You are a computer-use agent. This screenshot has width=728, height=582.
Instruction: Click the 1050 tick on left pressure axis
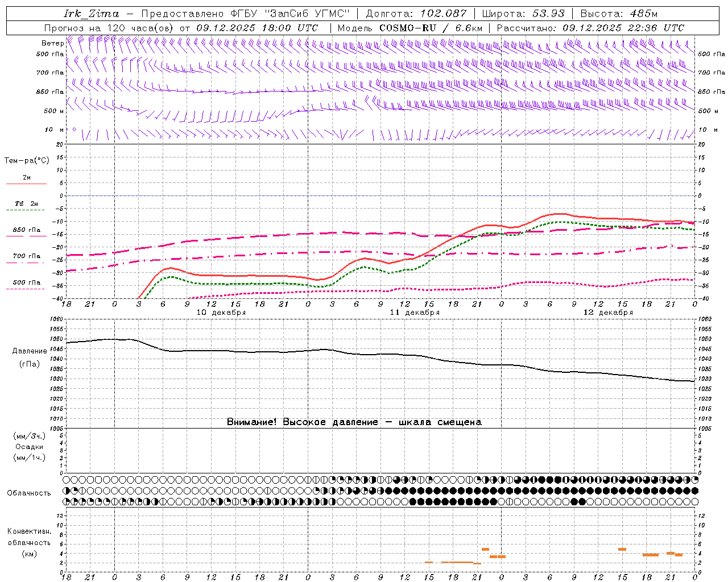[56, 339]
